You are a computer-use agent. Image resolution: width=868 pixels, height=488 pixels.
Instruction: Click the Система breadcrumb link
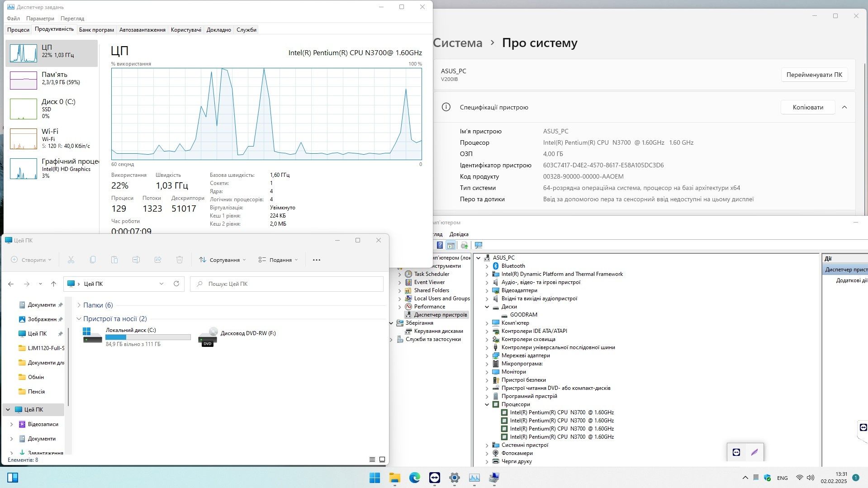click(x=458, y=43)
